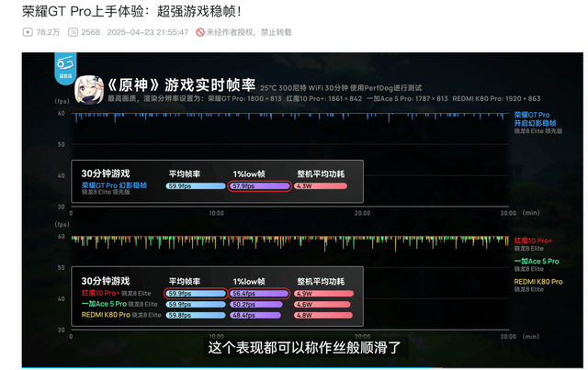Click the play count icon beside 78.2万

click(x=28, y=32)
